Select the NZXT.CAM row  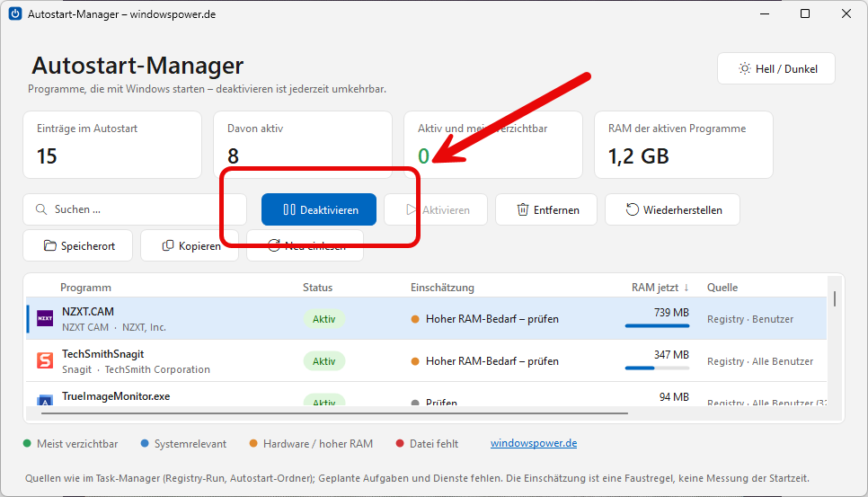tap(426, 319)
